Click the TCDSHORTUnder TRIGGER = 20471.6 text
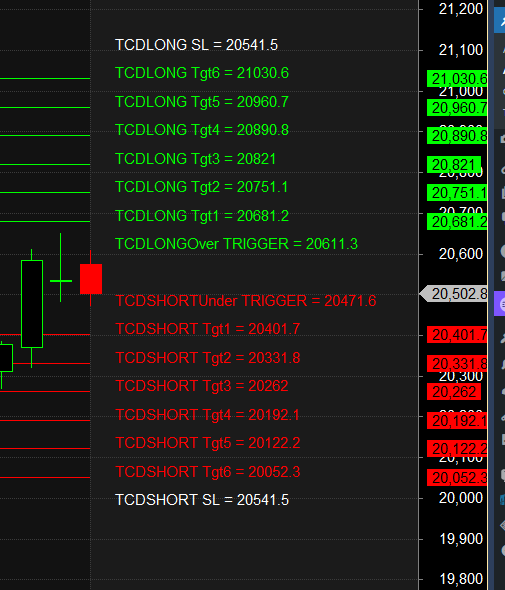This screenshot has height=590, width=505. click(245, 301)
